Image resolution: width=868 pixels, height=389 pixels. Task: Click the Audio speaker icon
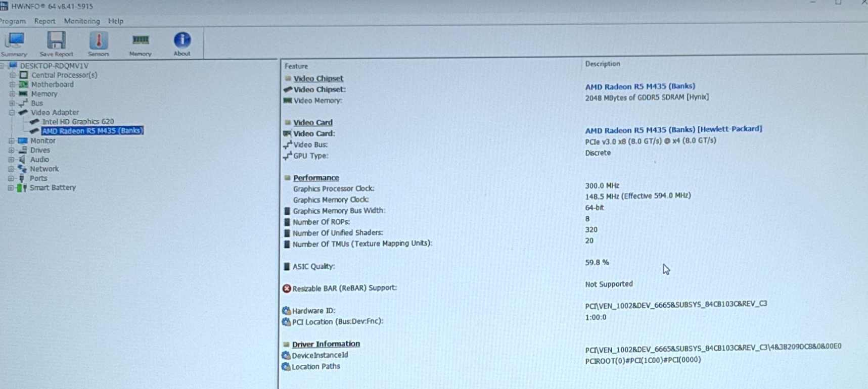(x=22, y=159)
